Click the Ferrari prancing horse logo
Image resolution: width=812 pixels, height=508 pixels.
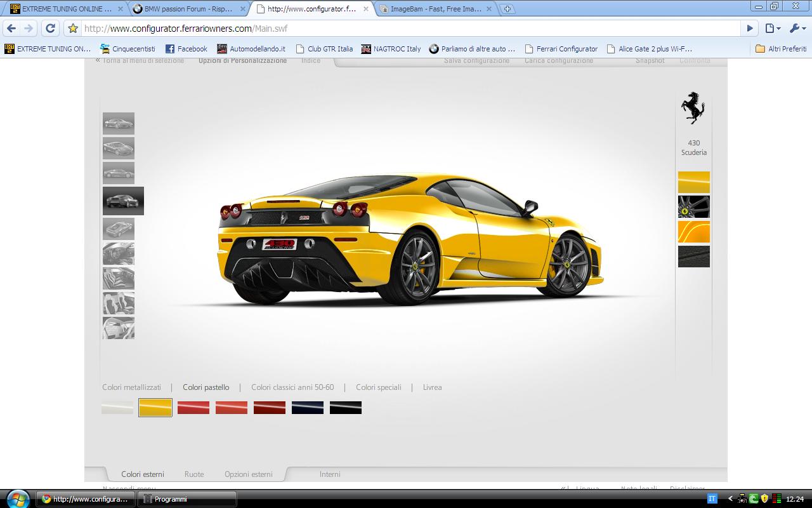[x=693, y=108]
